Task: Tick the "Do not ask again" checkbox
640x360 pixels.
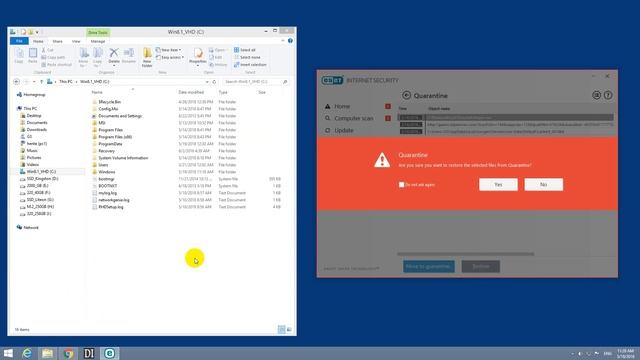Action: [x=401, y=185]
